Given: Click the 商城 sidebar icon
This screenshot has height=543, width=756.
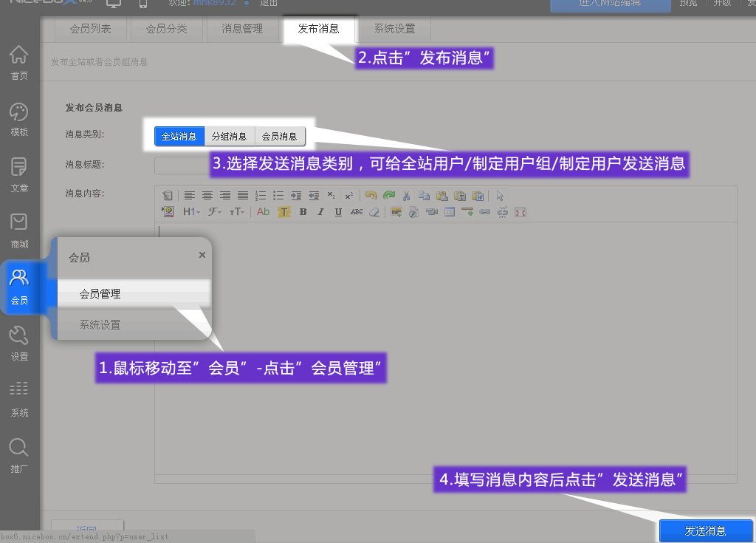Looking at the screenshot, I should 19,230.
